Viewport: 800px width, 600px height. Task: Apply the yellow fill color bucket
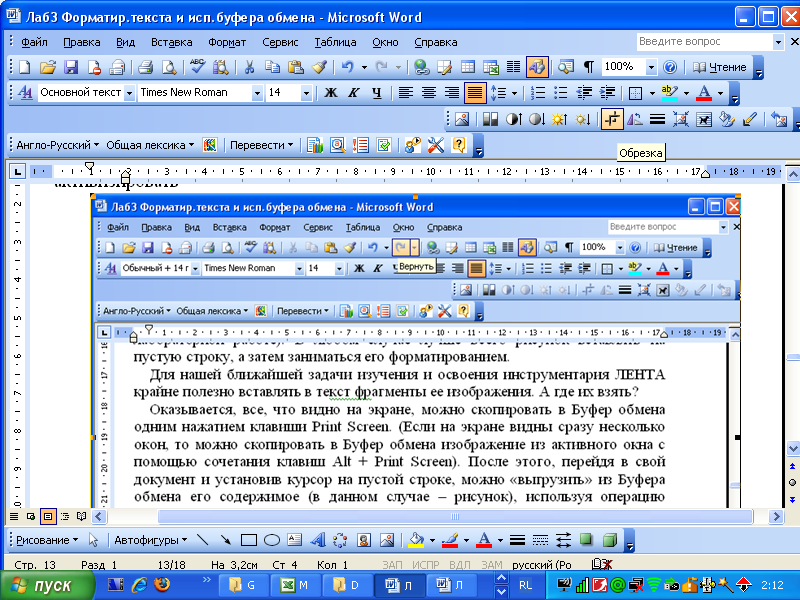417,540
